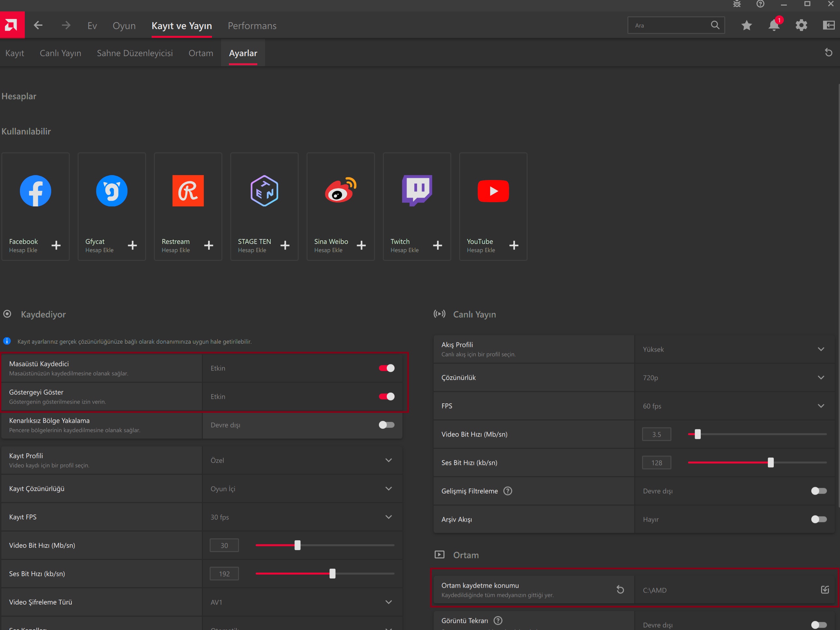The image size is (840, 630).
Task: Open the settings gear icon
Action: pos(801,25)
